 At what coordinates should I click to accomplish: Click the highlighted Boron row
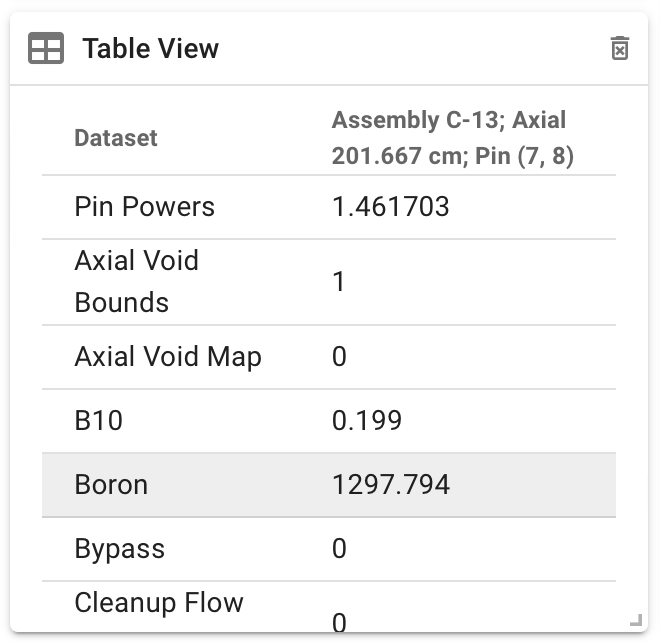[x=329, y=485]
